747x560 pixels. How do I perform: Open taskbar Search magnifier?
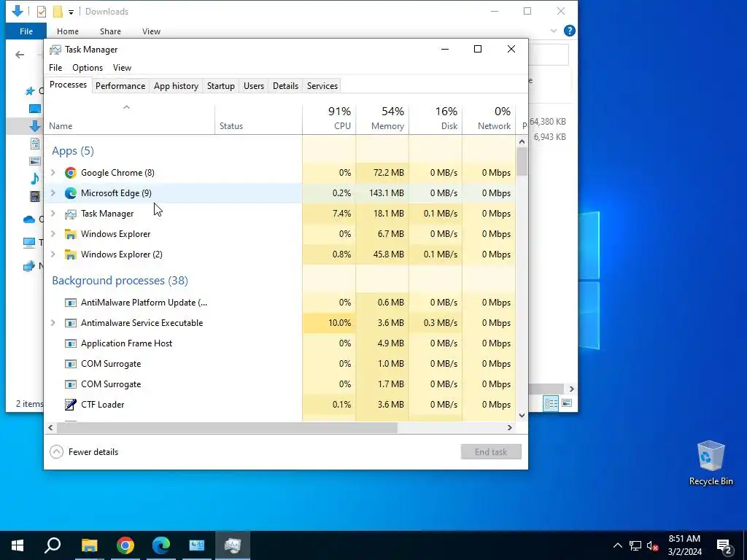click(53, 545)
